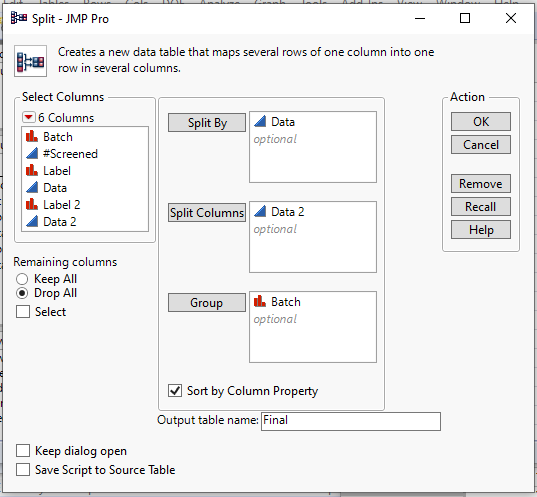Click the Split icon in the title bar
Viewport: 537px width, 497px height.
[18, 18]
